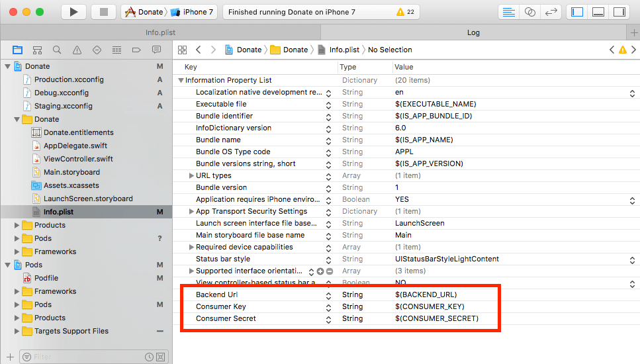The width and height of the screenshot is (640, 364).
Task: Open the warnings indicator showing 22
Action: [x=404, y=12]
